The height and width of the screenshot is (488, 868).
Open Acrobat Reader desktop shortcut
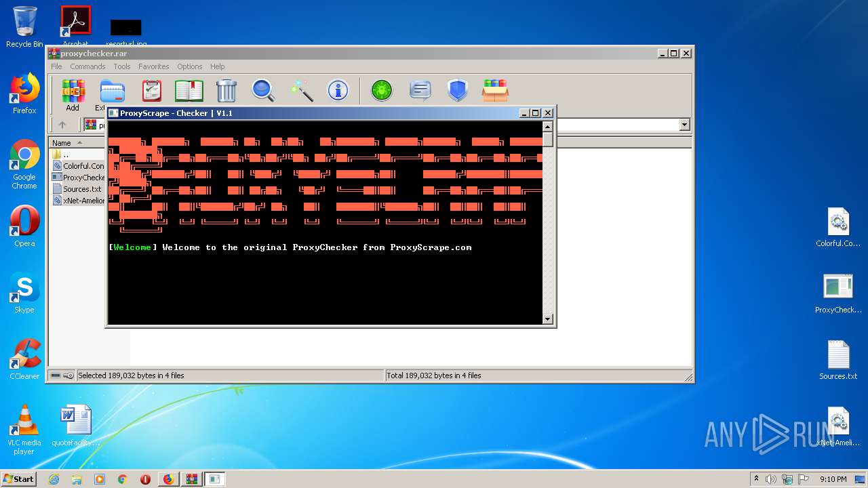(x=75, y=26)
